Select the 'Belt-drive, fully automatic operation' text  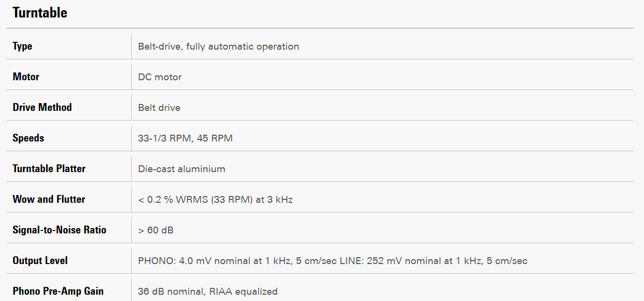pos(218,47)
